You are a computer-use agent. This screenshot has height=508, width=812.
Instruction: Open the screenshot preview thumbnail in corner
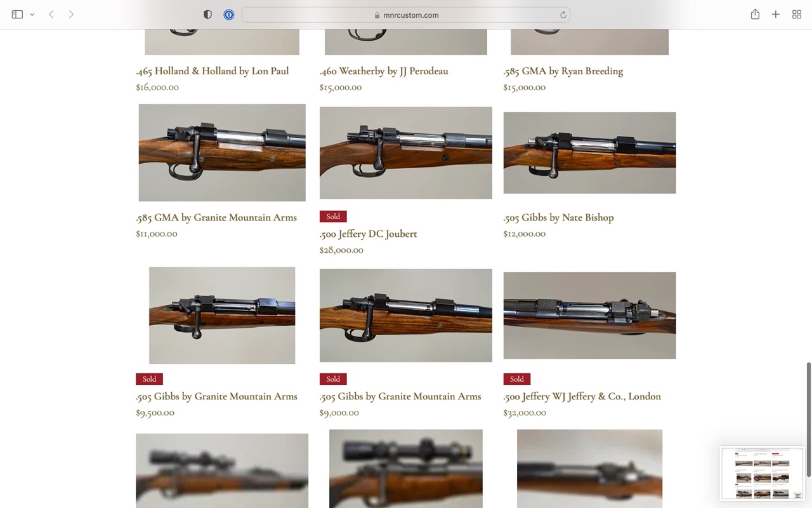[762, 474]
